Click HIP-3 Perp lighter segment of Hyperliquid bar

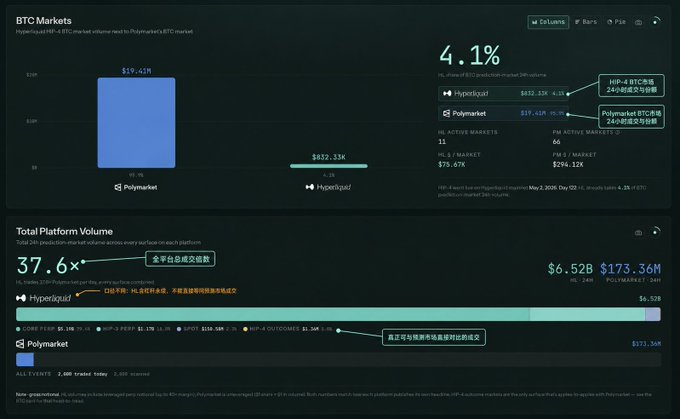(x=587, y=314)
